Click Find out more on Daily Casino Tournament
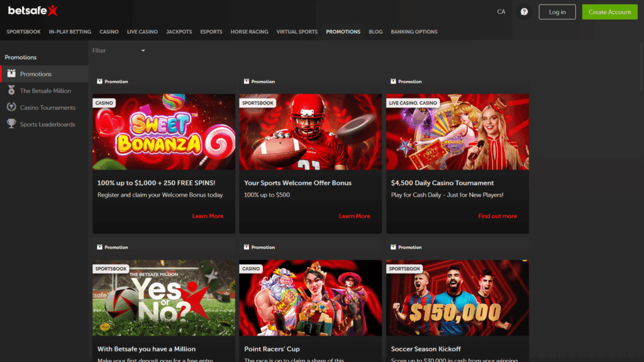644x362 pixels. (497, 216)
